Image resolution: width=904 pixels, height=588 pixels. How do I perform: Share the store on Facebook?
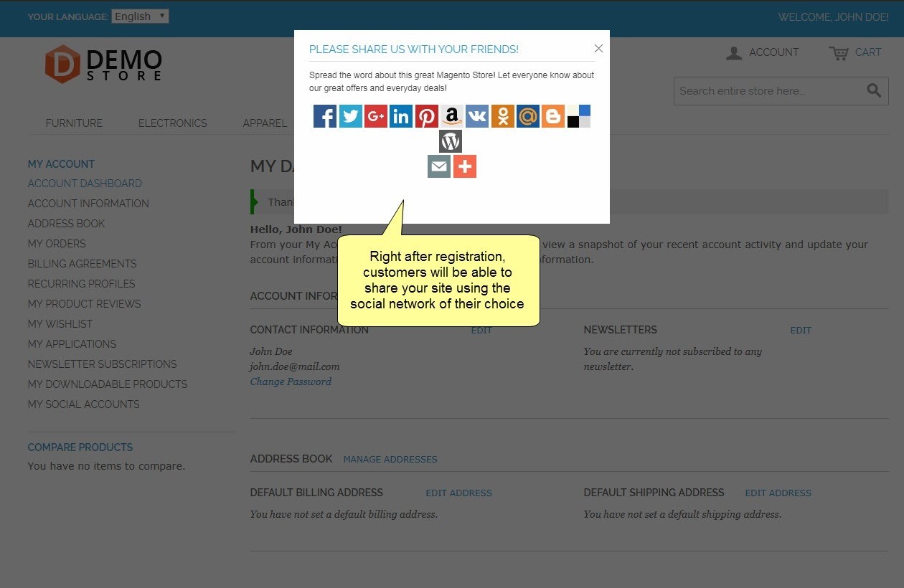click(x=325, y=116)
